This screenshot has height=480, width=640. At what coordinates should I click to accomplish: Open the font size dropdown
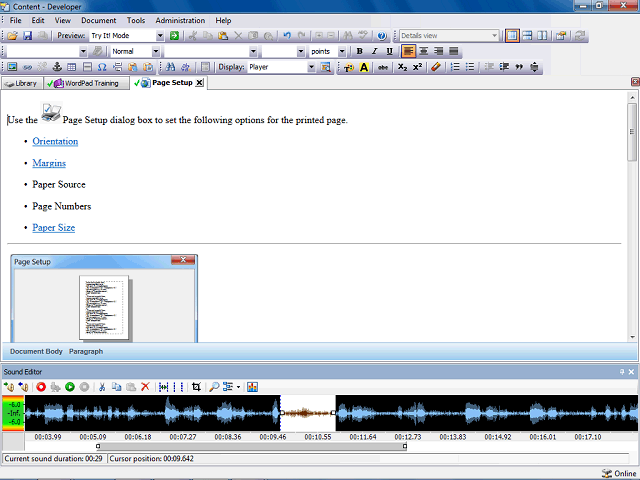301,51
